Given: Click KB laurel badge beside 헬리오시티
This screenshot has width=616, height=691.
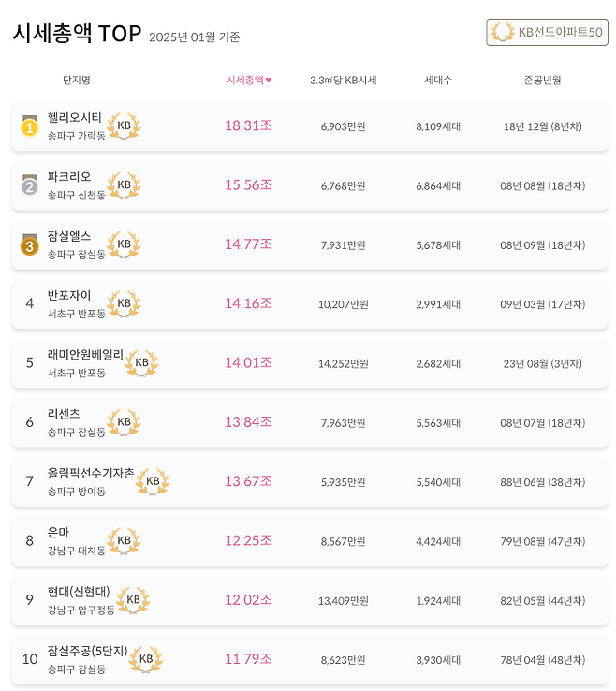Looking at the screenshot, I should click(x=124, y=125).
